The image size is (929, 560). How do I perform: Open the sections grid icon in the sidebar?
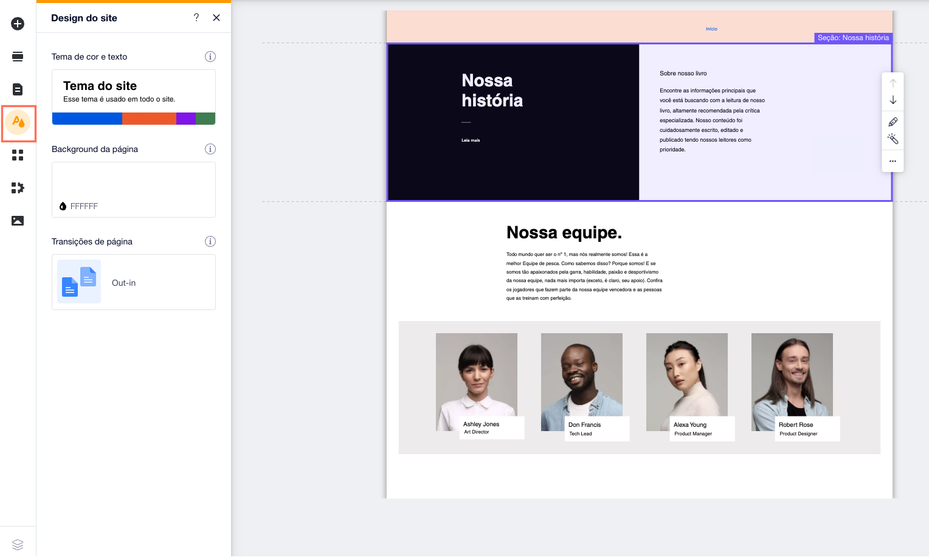[18, 156]
